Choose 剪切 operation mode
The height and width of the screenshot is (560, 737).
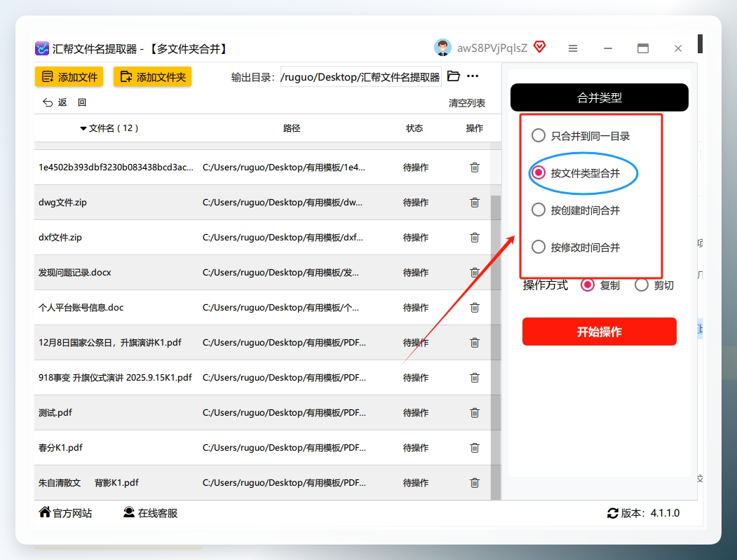642,285
